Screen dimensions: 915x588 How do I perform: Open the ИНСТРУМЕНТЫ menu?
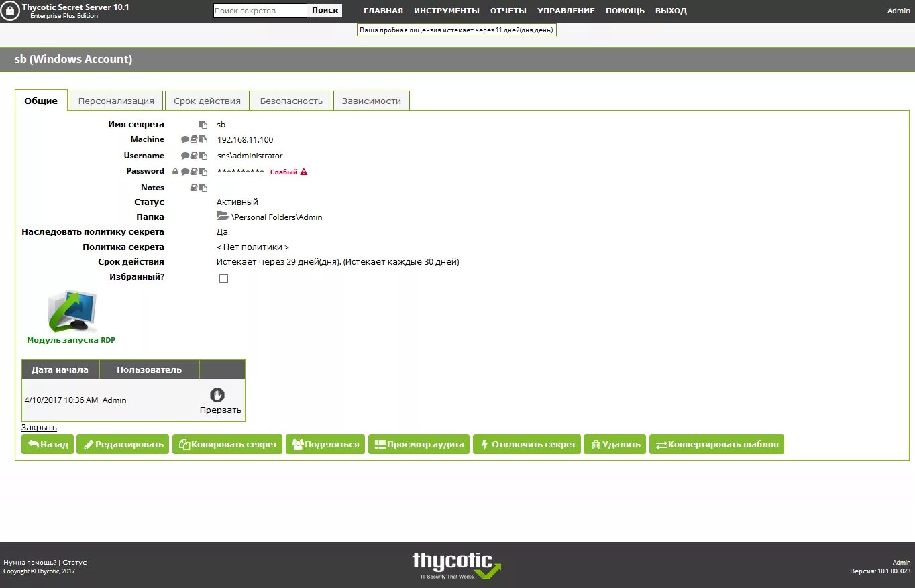click(447, 11)
